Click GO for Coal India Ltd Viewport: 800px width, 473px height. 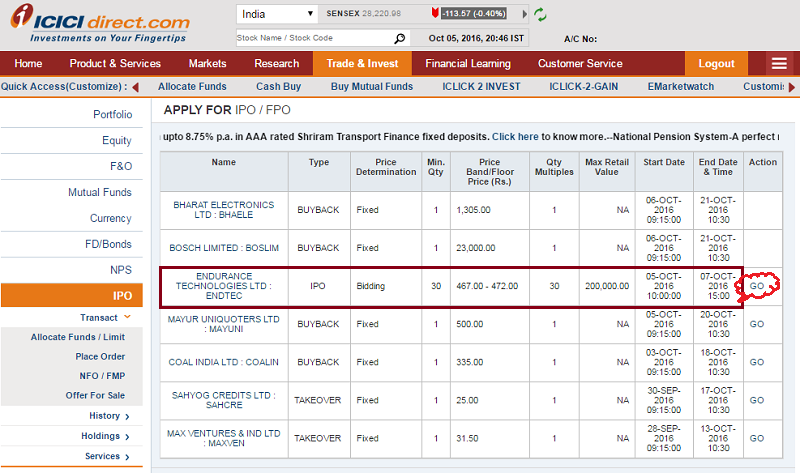click(x=757, y=362)
